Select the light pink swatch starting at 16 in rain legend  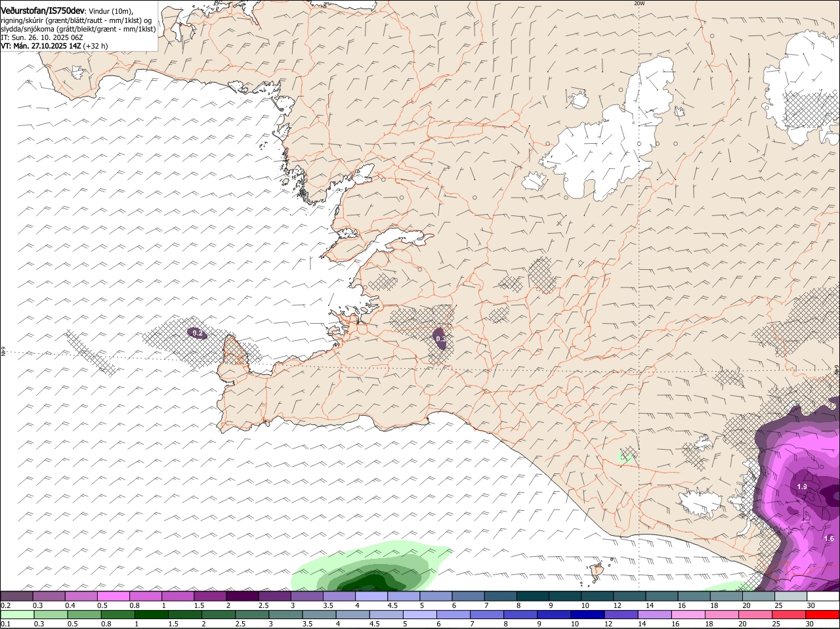click(690, 615)
